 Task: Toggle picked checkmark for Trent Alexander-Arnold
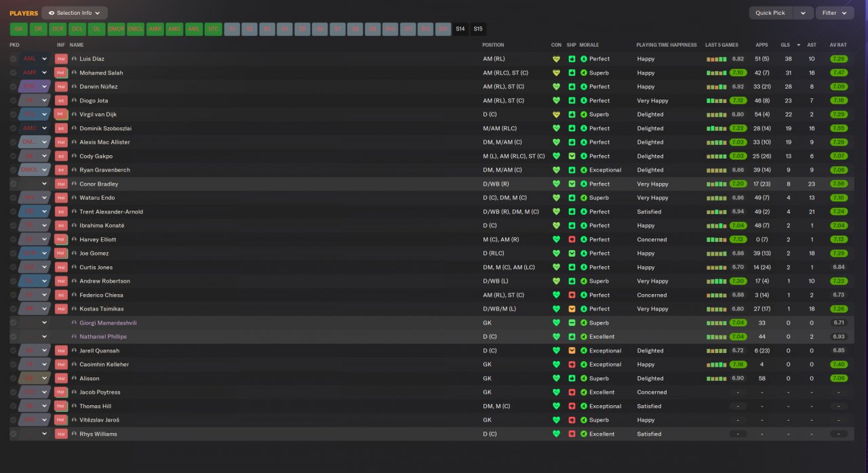(14, 211)
